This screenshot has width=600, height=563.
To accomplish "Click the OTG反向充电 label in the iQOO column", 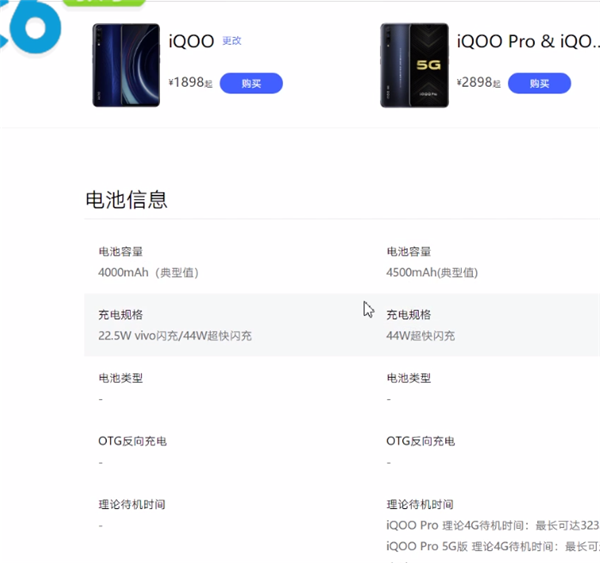I will tap(132, 441).
